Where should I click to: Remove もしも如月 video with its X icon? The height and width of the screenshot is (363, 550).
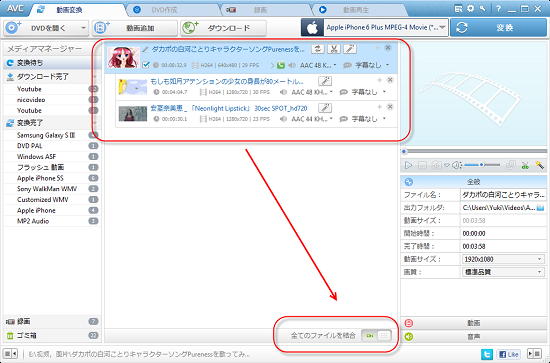coord(390,80)
